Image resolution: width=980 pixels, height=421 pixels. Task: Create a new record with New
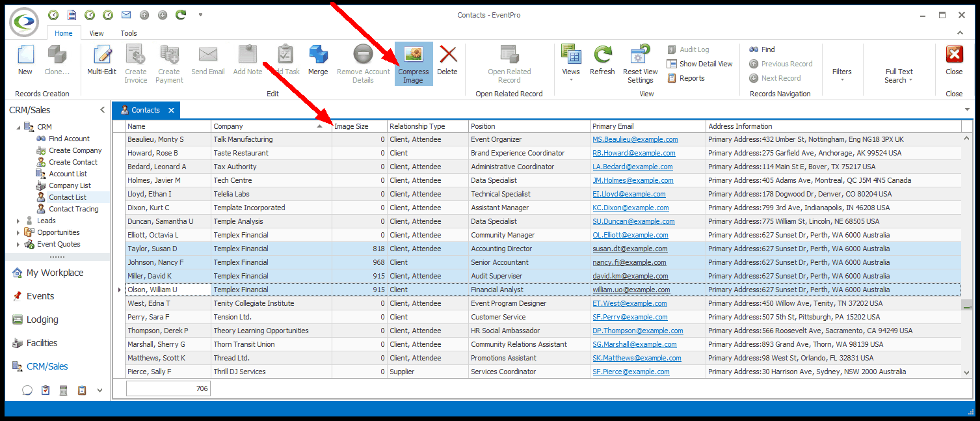coord(25,61)
